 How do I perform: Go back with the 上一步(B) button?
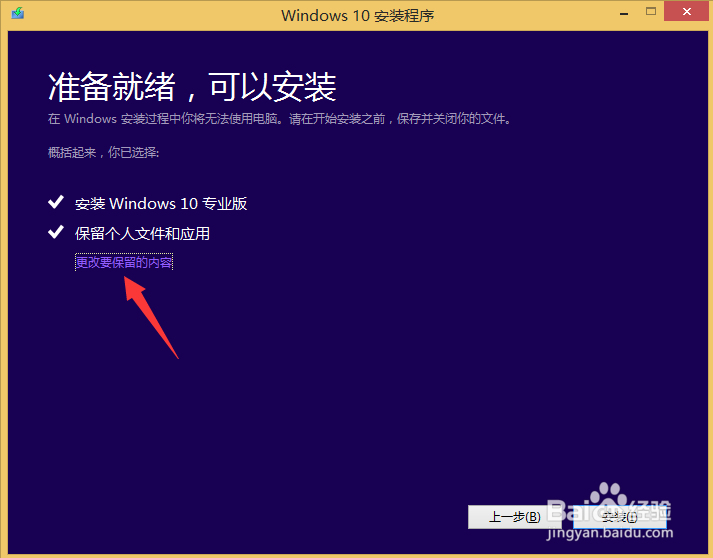[514, 517]
